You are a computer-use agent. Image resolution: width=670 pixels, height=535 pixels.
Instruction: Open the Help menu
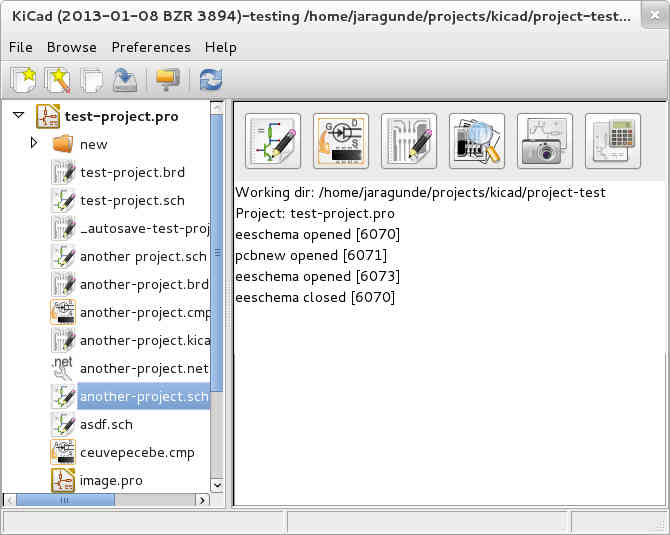point(220,47)
